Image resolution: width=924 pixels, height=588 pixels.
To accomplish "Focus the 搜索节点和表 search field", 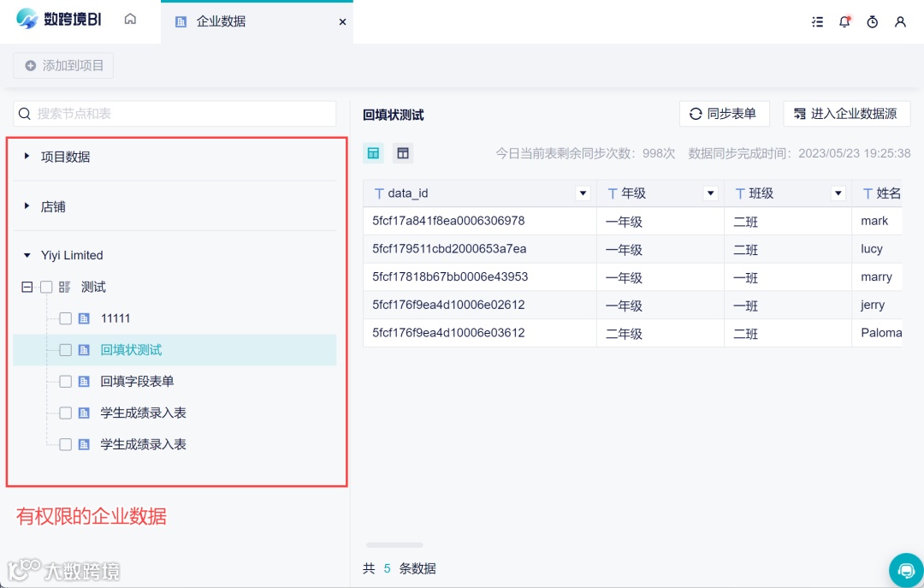I will pyautogui.click(x=175, y=114).
